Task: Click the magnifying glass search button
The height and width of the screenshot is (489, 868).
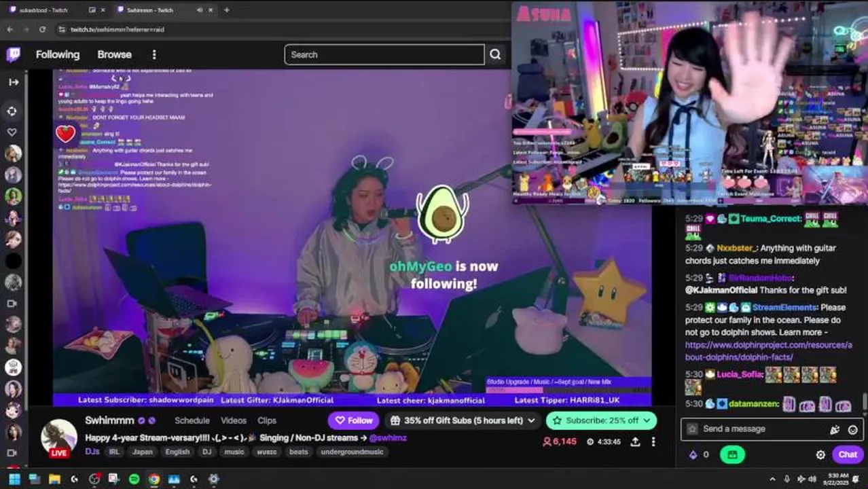Action: (495, 54)
